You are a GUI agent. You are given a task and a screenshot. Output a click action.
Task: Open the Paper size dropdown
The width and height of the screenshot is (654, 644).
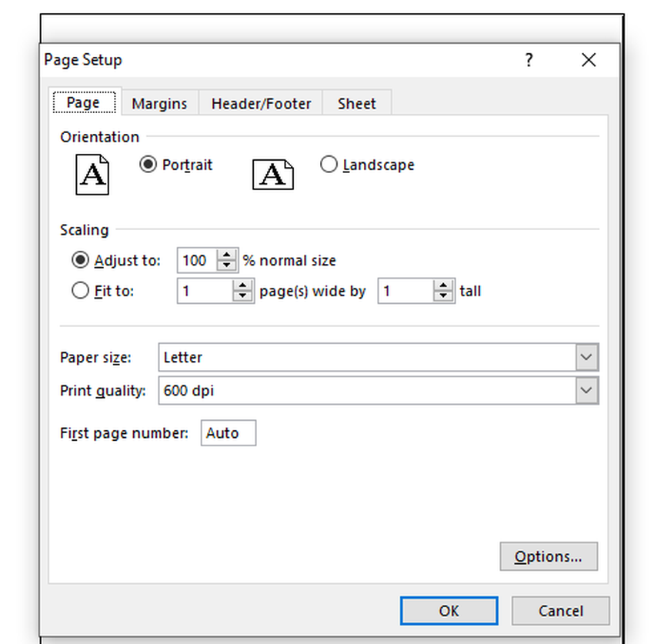coord(586,358)
